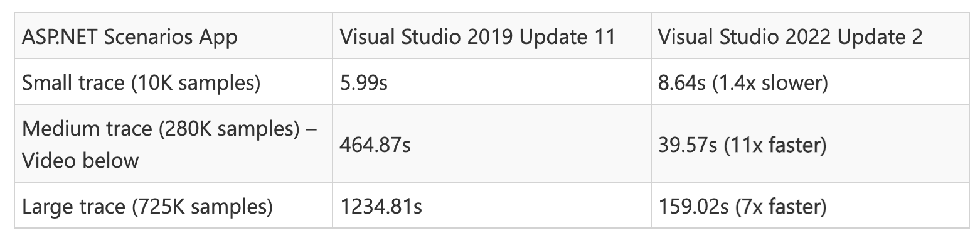This screenshot has width=980, height=240.
Task: Click the Large trace (725K samples) label
Action: coord(147,207)
